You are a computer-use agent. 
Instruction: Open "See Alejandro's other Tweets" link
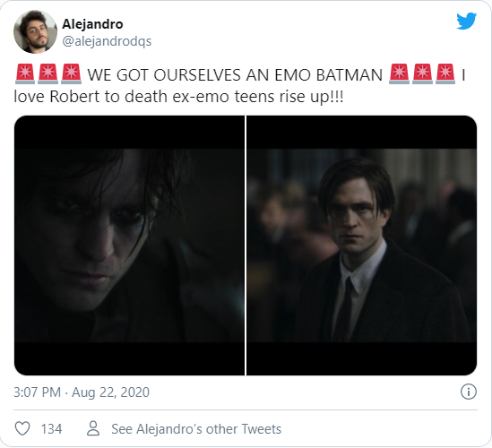196,429
